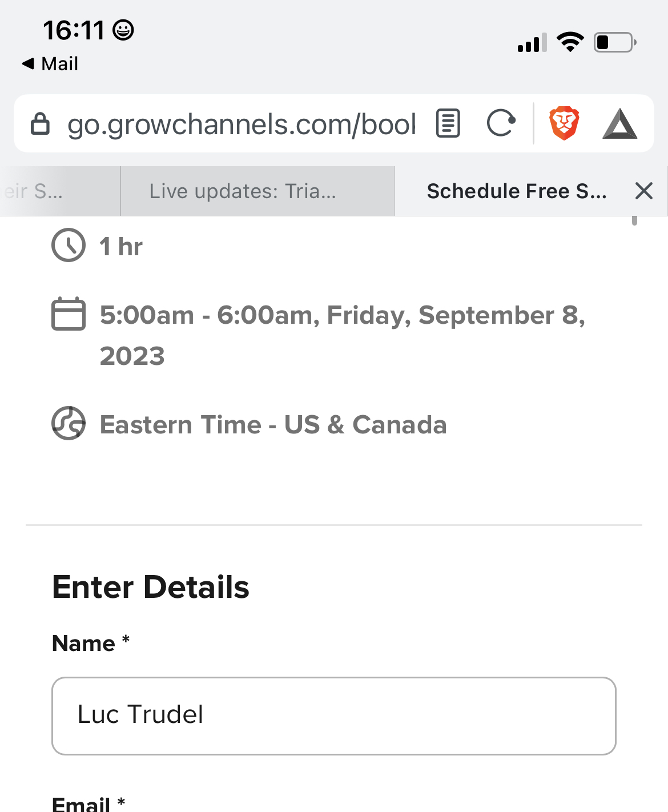
Task: Open Brave Rewards triangle icon
Action: click(x=620, y=124)
